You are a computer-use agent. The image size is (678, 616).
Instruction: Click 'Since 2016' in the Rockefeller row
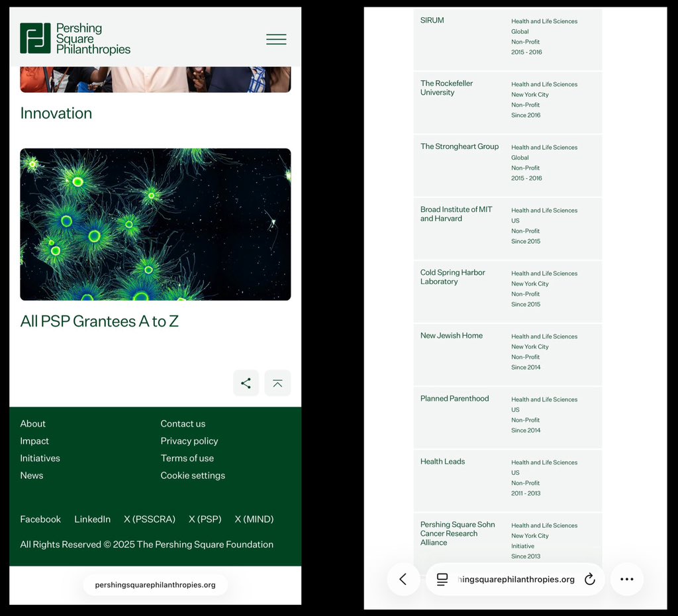point(526,115)
